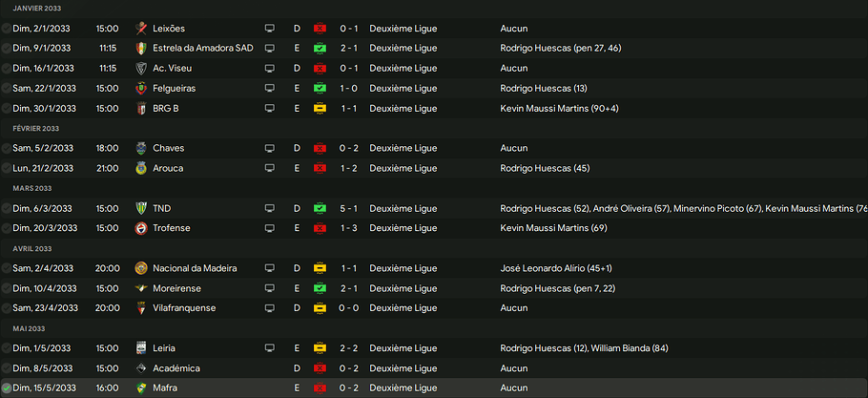The height and width of the screenshot is (398, 868).
Task: Toggle the checkmark on the 2/1/2033 Leixões row
Action: tap(7, 29)
